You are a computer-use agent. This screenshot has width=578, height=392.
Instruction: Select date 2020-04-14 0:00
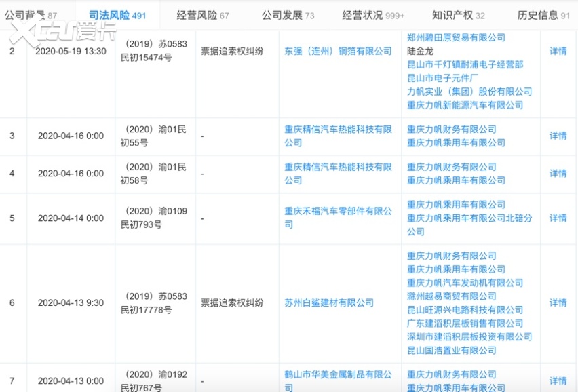click(x=71, y=218)
